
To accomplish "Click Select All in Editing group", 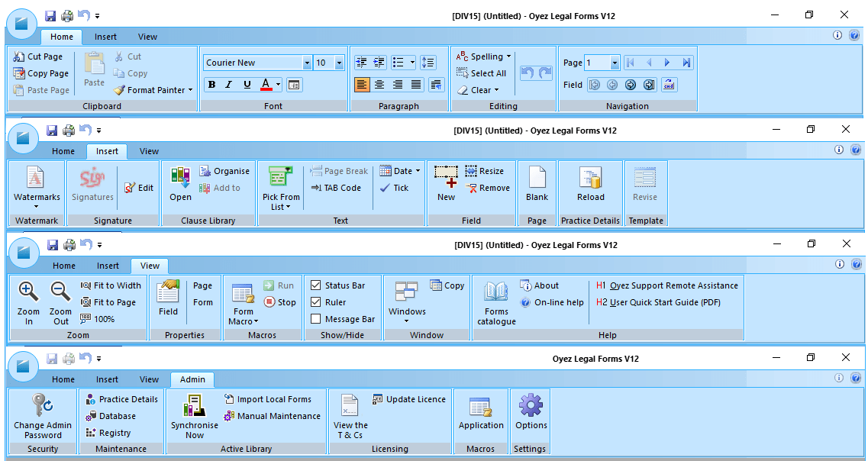I will point(481,73).
